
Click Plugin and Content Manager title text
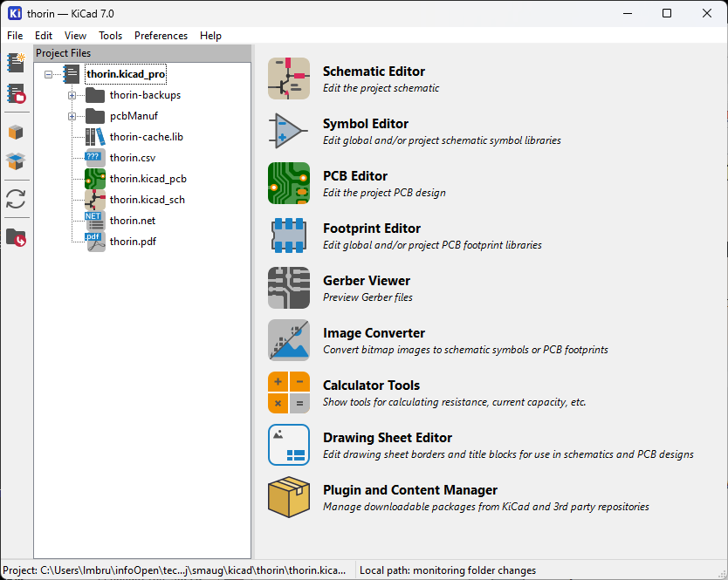[x=410, y=490]
